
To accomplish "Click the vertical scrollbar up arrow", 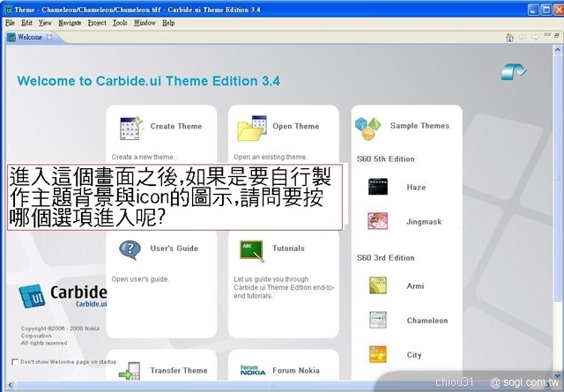I will click(558, 50).
